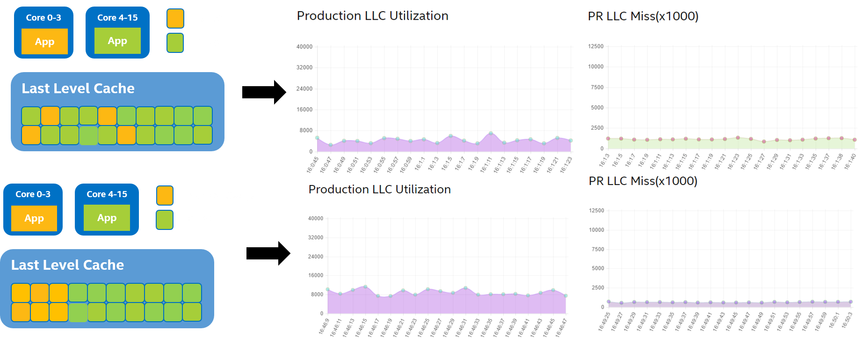Click green App box in top Core 4-15
The height and width of the screenshot is (347, 868).
117,41
